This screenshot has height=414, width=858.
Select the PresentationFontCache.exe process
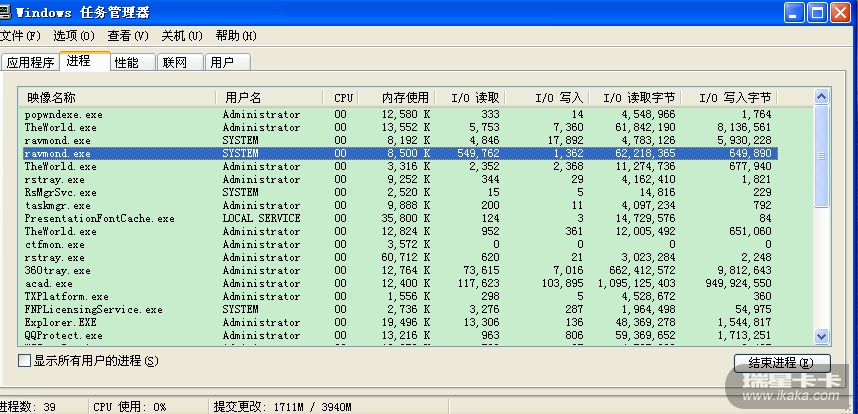[401, 218]
